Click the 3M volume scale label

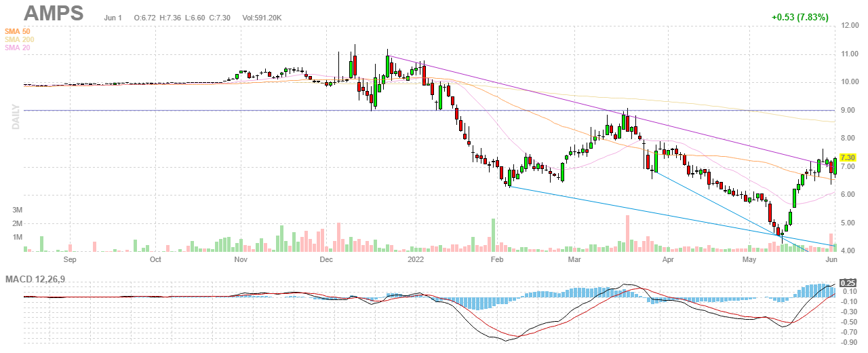[18, 209]
